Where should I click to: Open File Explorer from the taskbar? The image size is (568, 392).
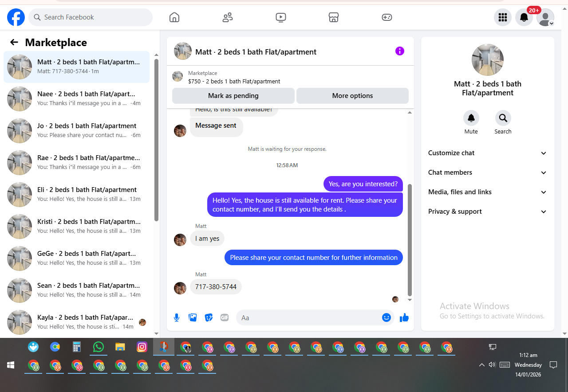click(x=120, y=347)
